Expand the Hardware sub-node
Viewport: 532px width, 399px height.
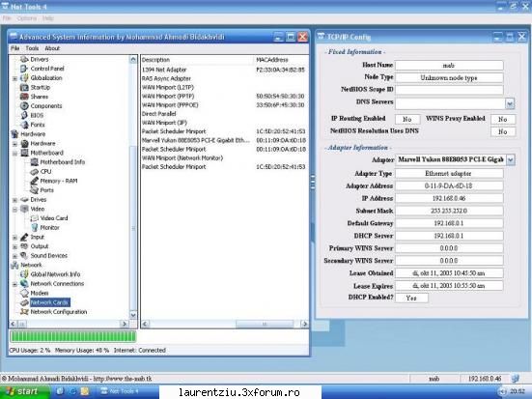tap(14, 144)
